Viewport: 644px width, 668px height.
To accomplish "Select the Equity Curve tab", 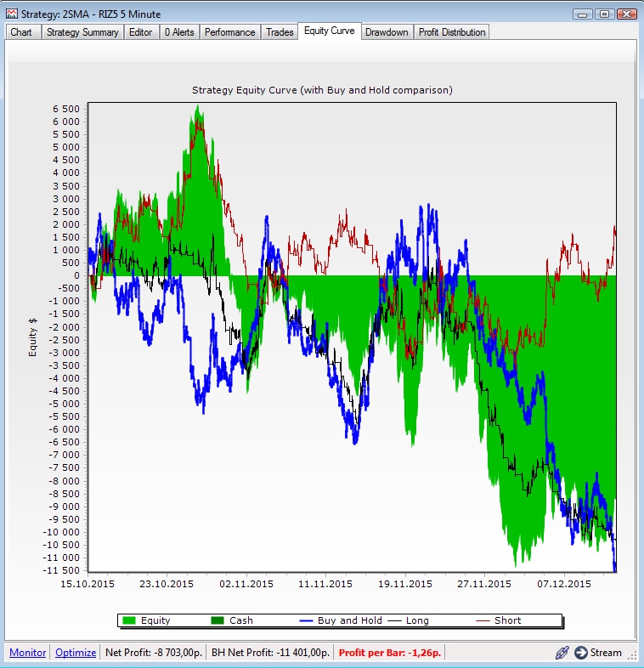I will point(330,31).
